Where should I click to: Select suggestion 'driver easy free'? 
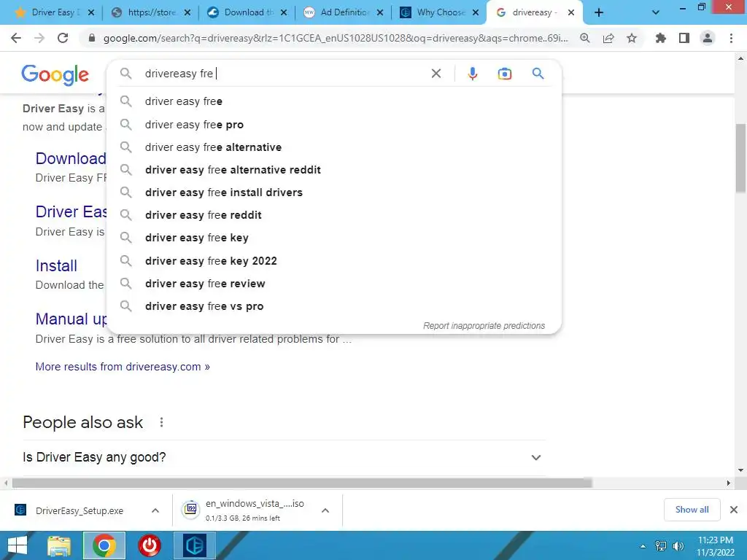(x=333, y=101)
